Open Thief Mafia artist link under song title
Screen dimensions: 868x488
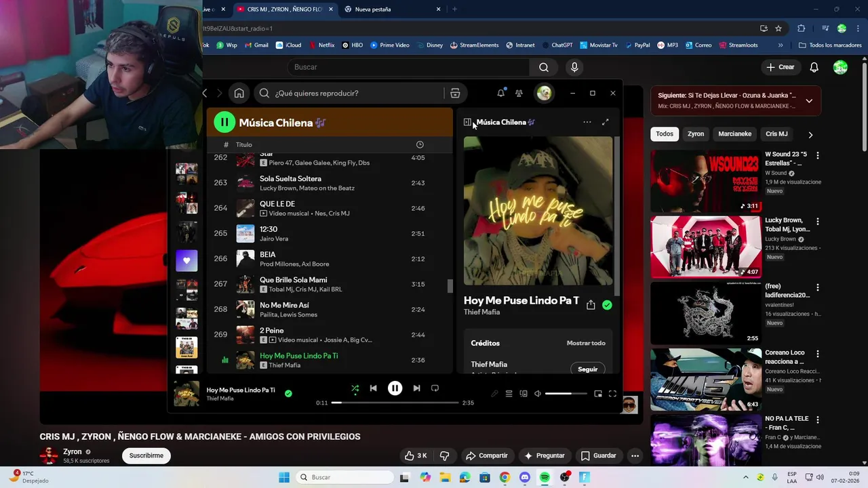(x=481, y=312)
